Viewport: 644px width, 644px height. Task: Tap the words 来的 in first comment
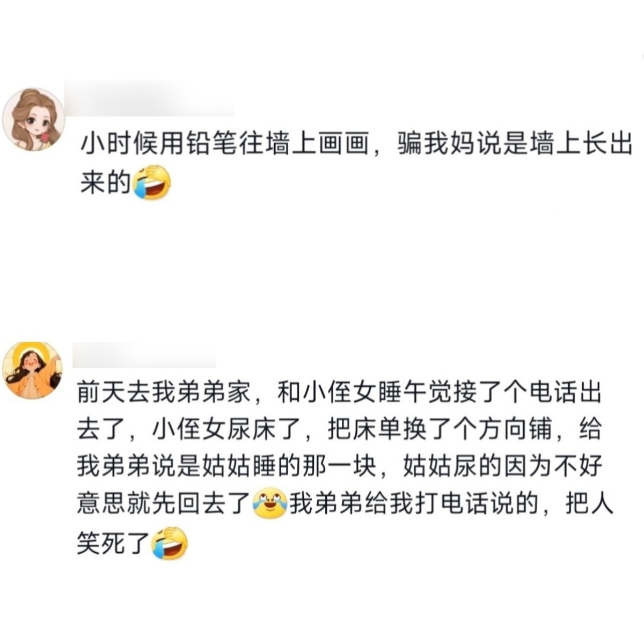pyautogui.click(x=105, y=184)
